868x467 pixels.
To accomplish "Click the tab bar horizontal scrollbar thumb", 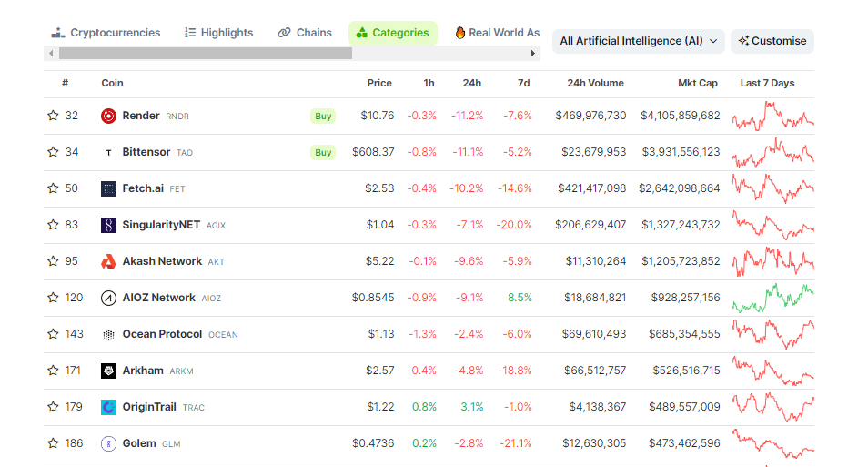I will 206,53.
